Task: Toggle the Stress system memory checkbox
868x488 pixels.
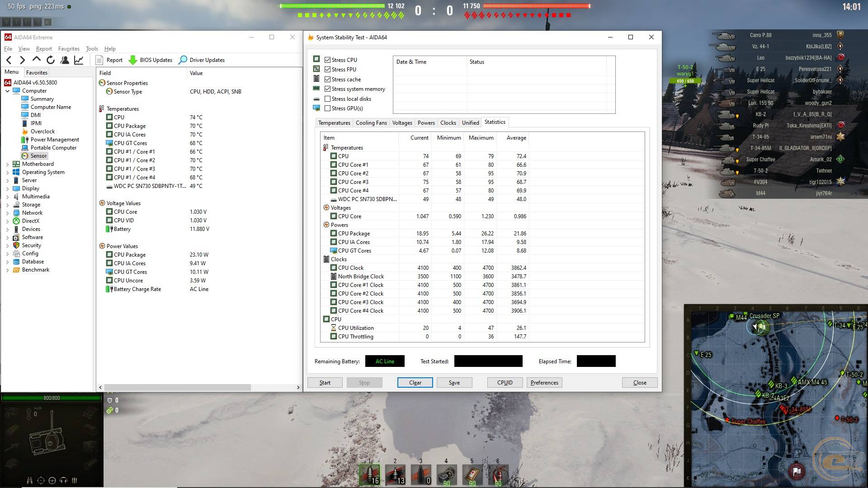Action: point(328,89)
